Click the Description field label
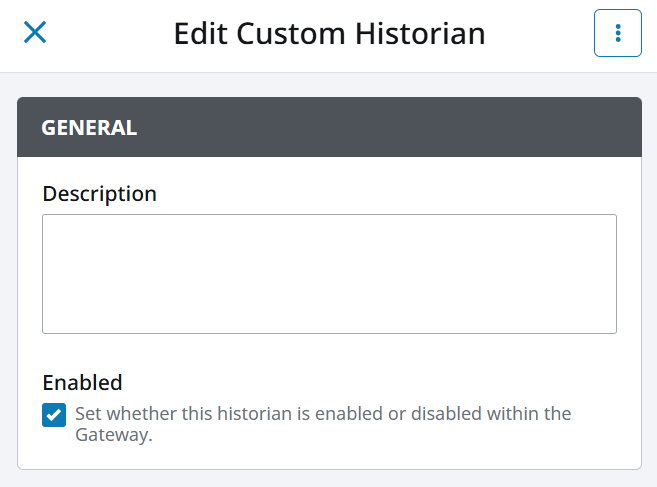The height and width of the screenshot is (487, 657). pos(99,194)
